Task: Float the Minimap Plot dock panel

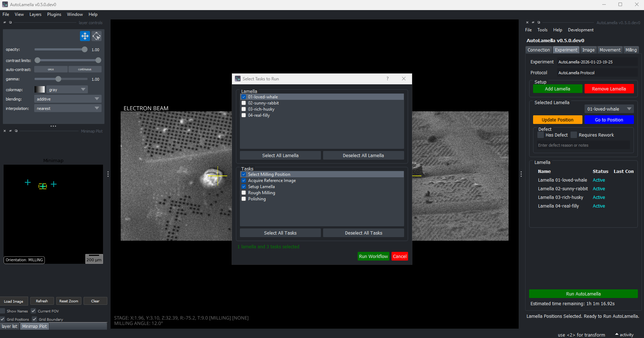Action: tap(16, 131)
